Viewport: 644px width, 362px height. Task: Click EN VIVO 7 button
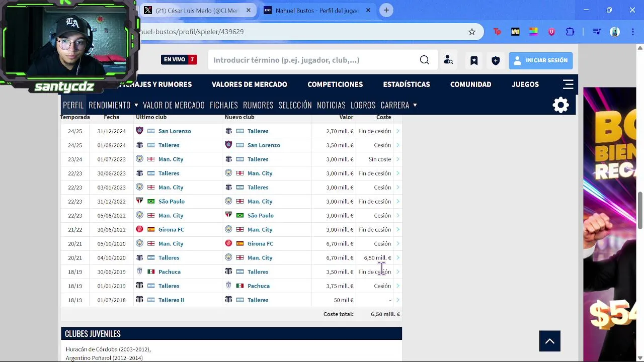pos(179,59)
